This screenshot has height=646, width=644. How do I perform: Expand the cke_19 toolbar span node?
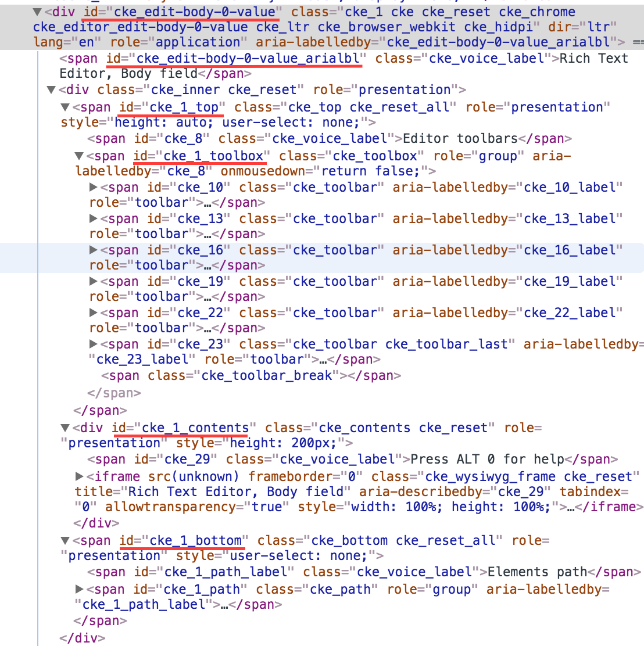(93, 281)
